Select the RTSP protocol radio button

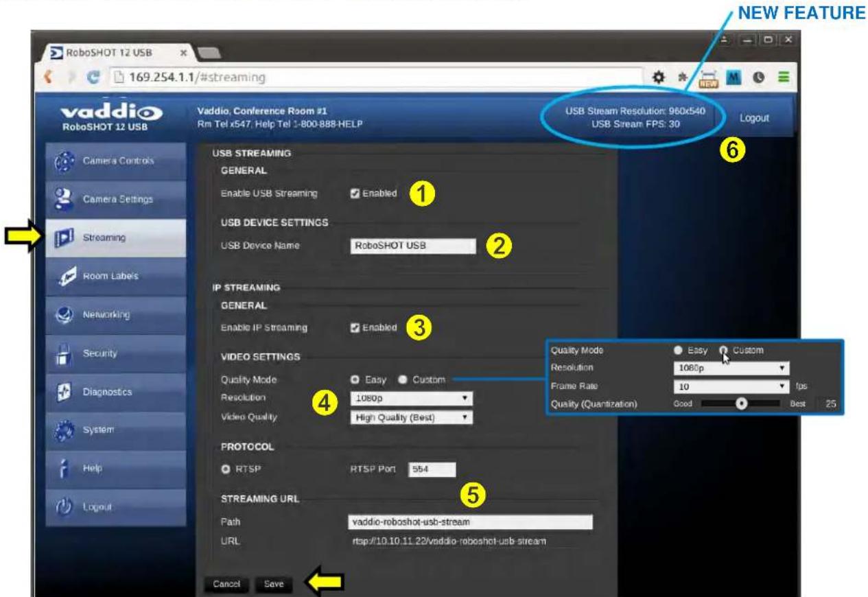coord(224,469)
